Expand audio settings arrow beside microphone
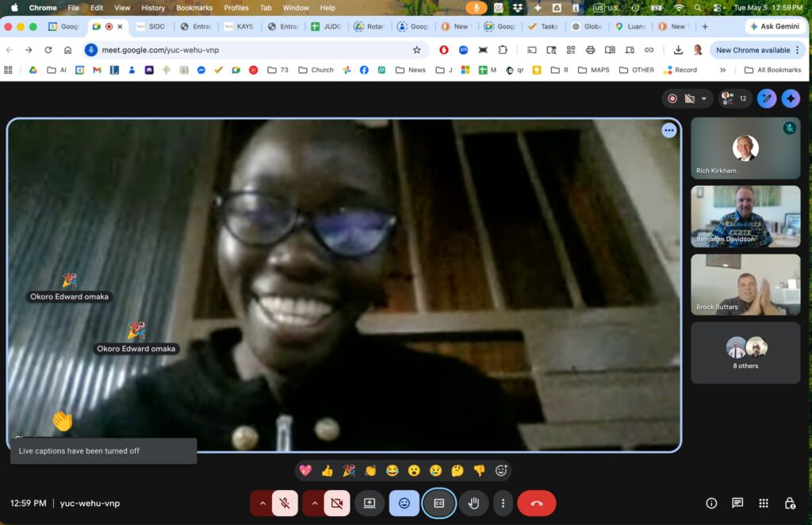 pos(262,504)
